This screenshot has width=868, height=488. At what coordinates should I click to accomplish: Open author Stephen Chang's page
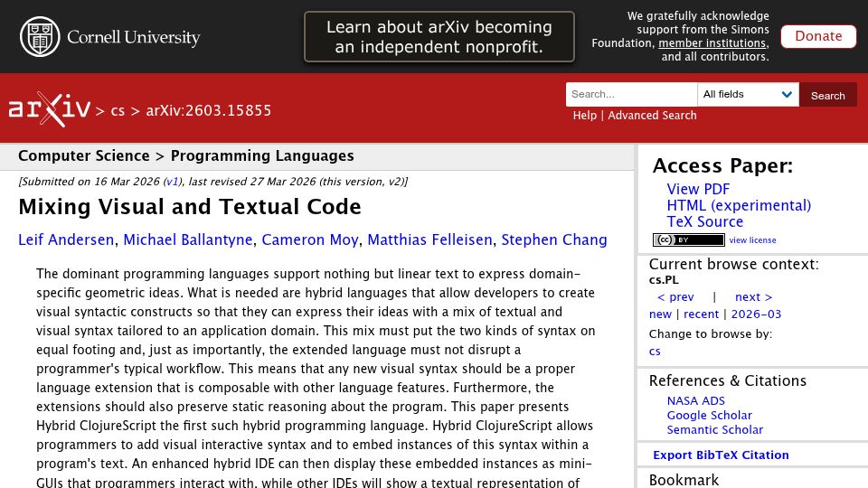click(x=554, y=239)
